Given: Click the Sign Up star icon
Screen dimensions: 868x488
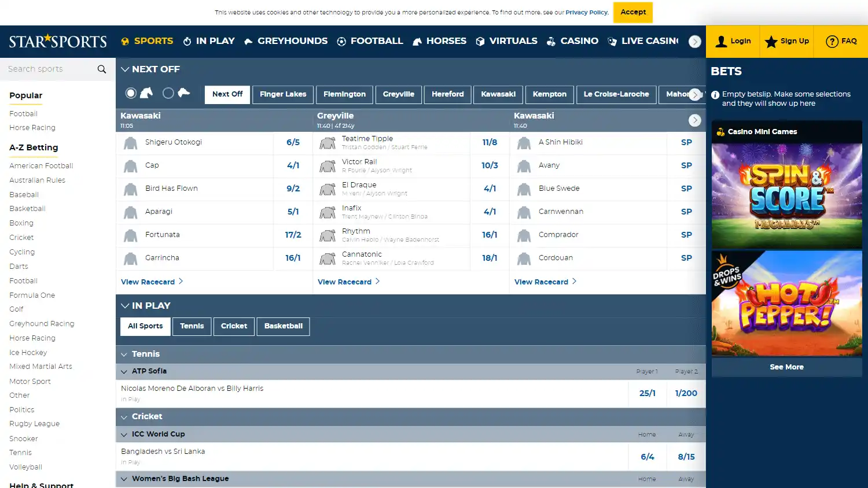Looking at the screenshot, I should [771, 42].
